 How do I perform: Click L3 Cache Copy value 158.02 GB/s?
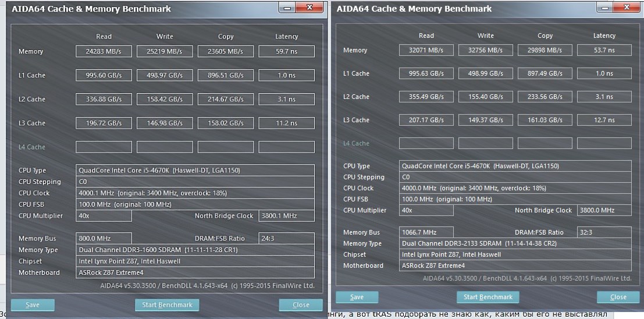[x=226, y=123]
